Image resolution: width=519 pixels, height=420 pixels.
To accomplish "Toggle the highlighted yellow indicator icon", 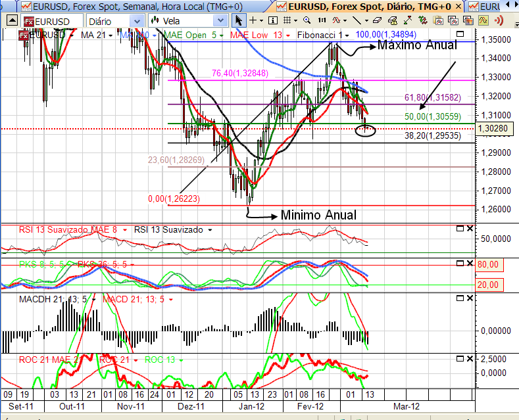I will pos(483,20).
